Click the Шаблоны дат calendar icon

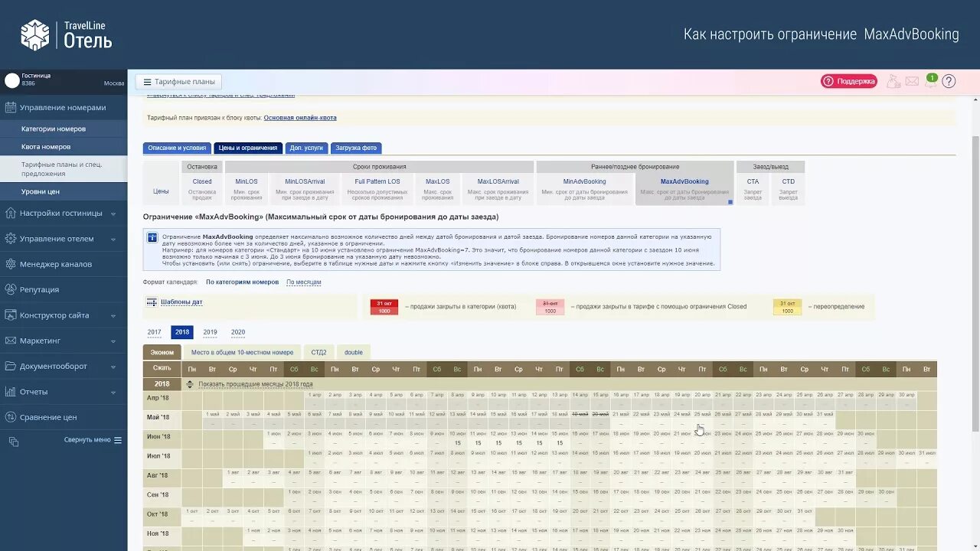click(152, 302)
